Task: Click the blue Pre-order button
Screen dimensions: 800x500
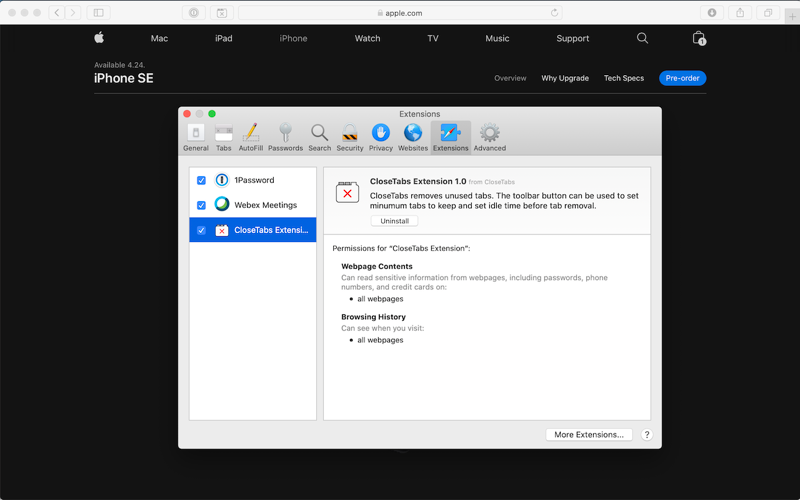Action: [682, 78]
